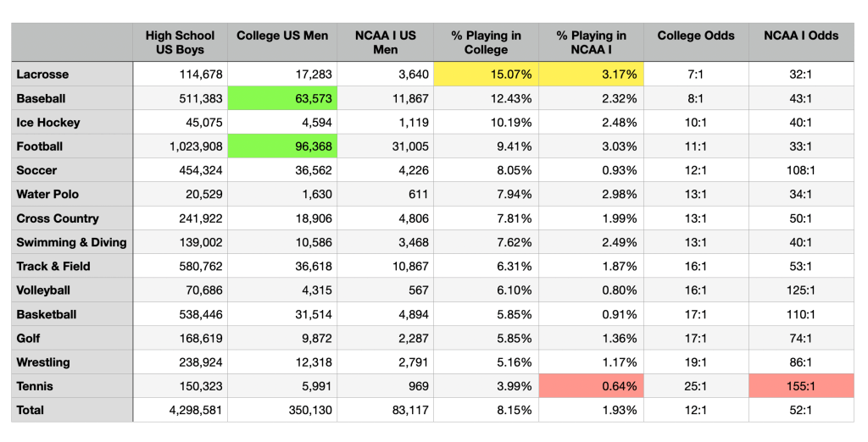Select the yellow 3.17% cell

point(591,75)
